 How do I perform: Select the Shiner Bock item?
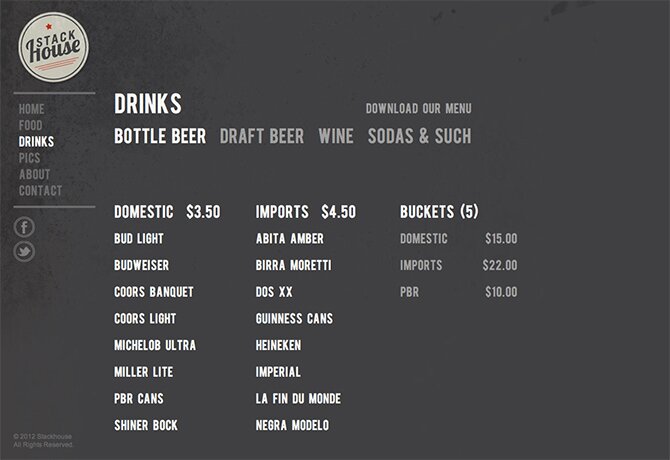[146, 425]
